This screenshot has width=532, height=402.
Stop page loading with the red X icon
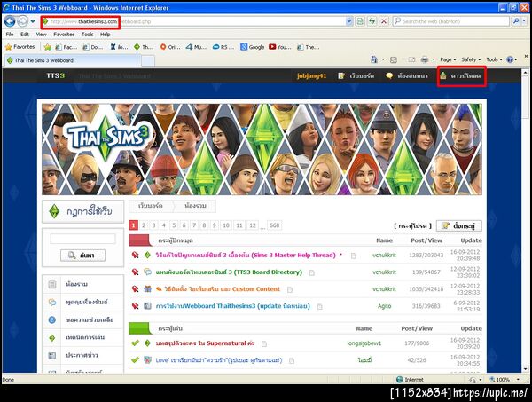pos(383,21)
